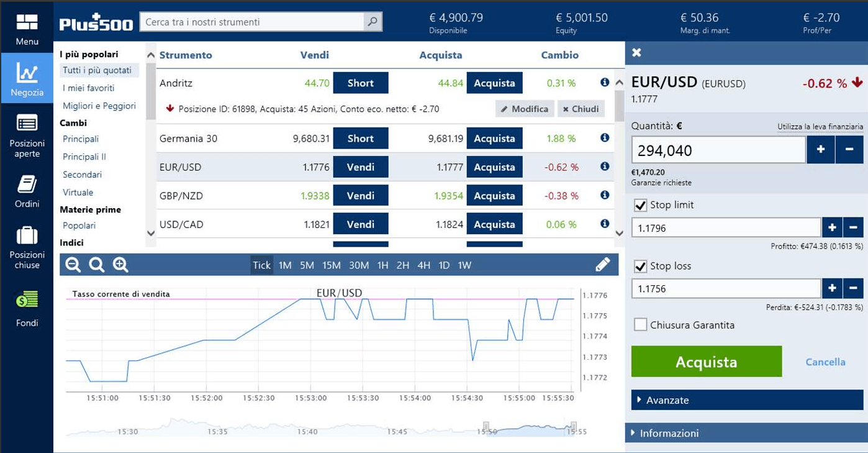Select the 1H chart timeframe tab
Viewport: 868px width, 453px height.
(382, 265)
